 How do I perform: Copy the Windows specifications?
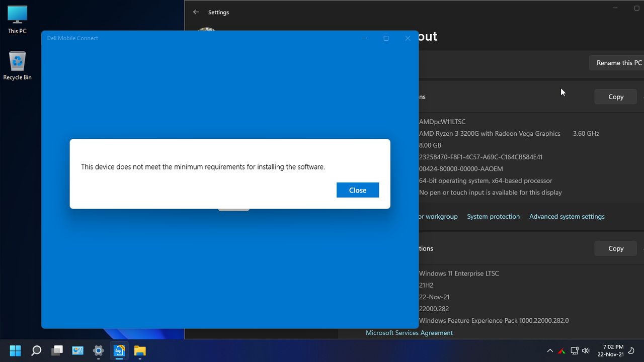615,248
